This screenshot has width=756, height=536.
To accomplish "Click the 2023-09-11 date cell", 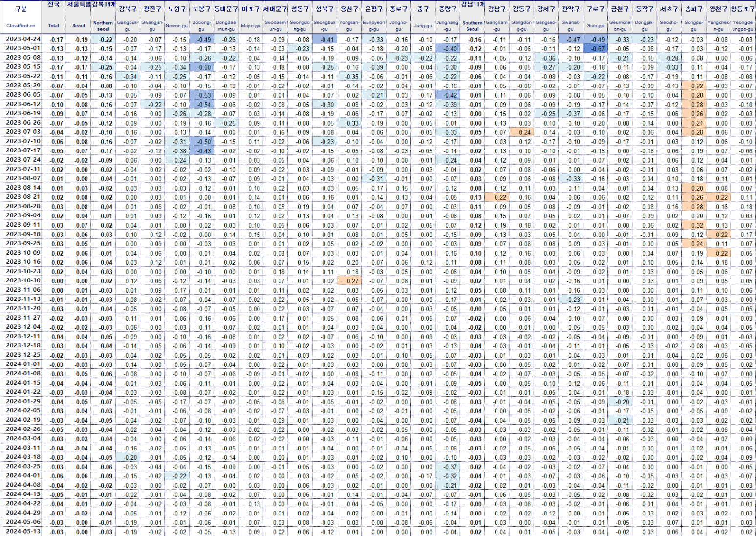I will pyautogui.click(x=23, y=225).
